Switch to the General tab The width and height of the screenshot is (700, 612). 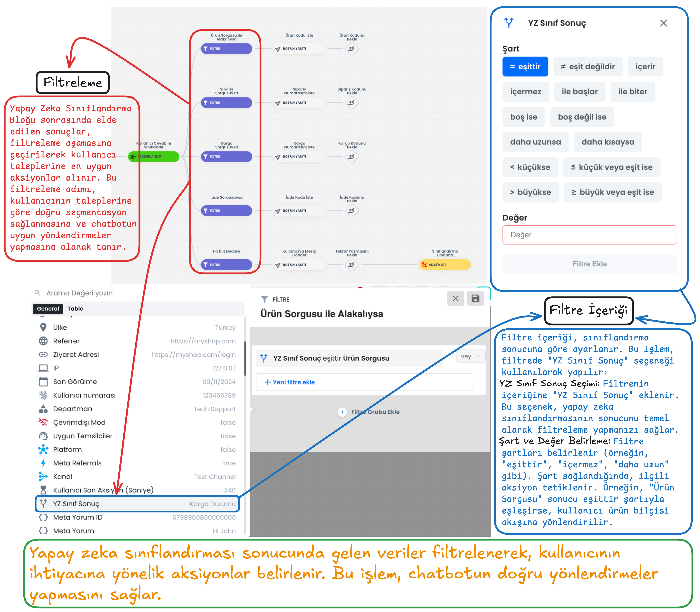(48, 308)
